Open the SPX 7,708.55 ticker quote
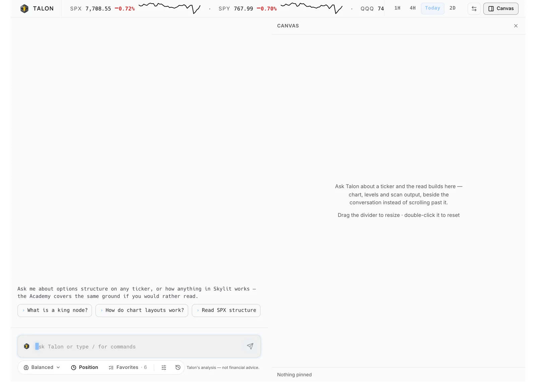This screenshot has width=536, height=392. [x=90, y=9]
